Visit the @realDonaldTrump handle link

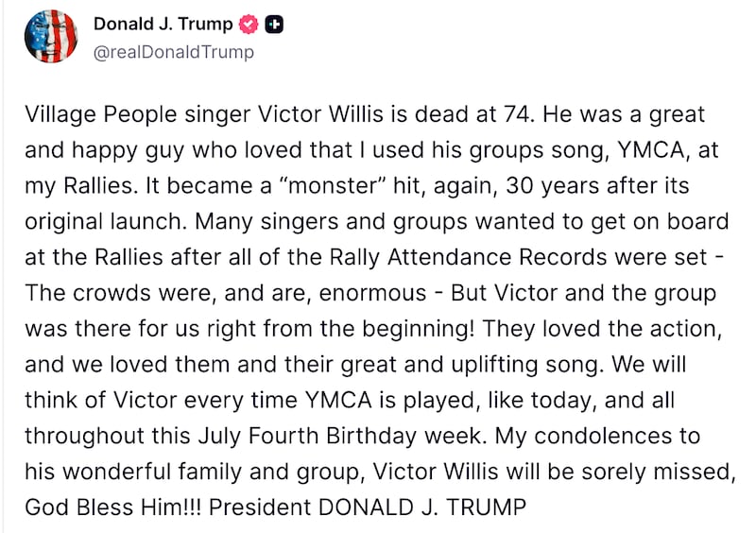[x=174, y=52]
